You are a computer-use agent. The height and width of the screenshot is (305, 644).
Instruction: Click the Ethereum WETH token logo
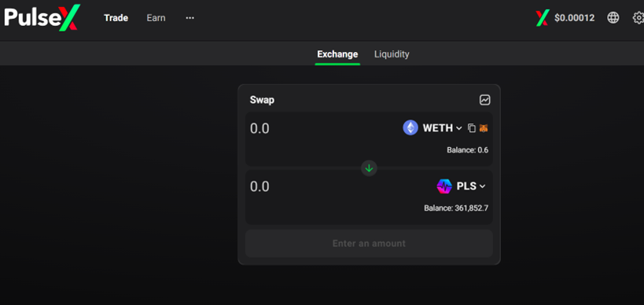point(410,128)
